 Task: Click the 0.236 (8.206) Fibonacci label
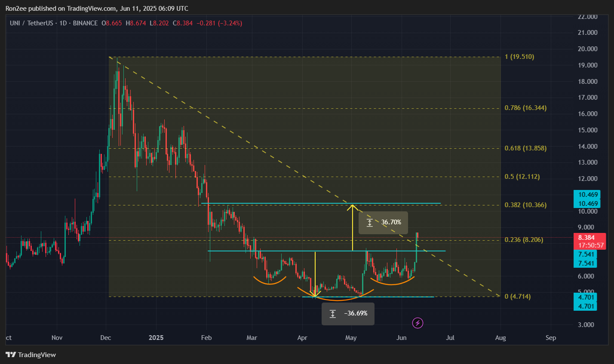pos(524,240)
